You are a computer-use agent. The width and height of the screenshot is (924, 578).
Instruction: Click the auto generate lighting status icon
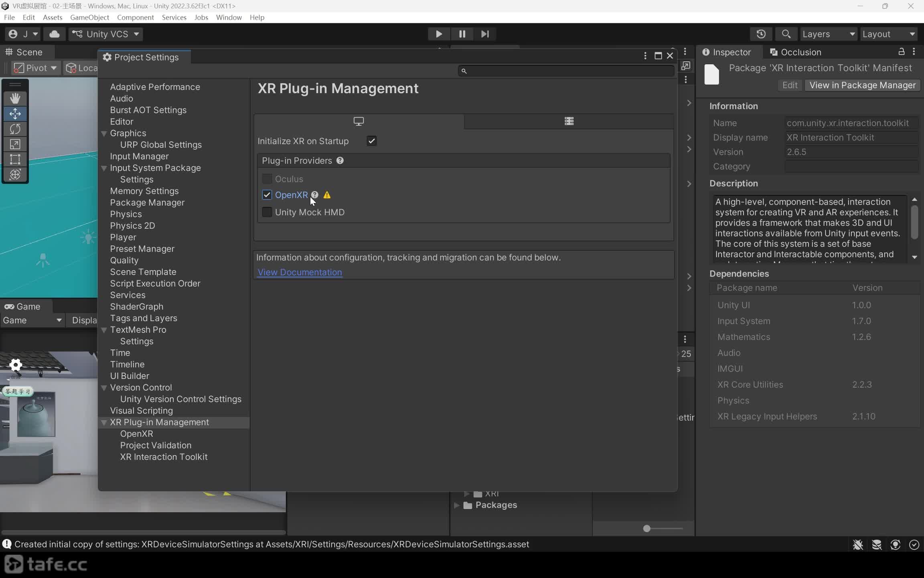pyautogui.click(x=895, y=545)
